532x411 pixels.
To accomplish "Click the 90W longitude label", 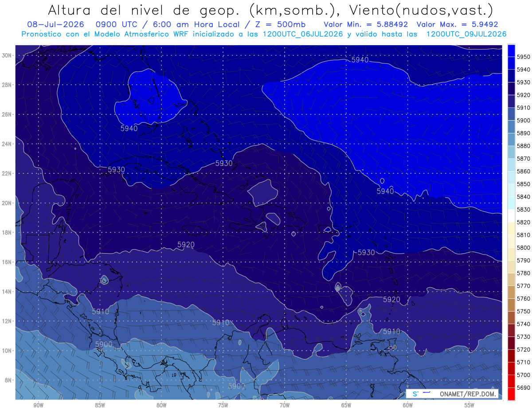I will [x=39, y=405].
